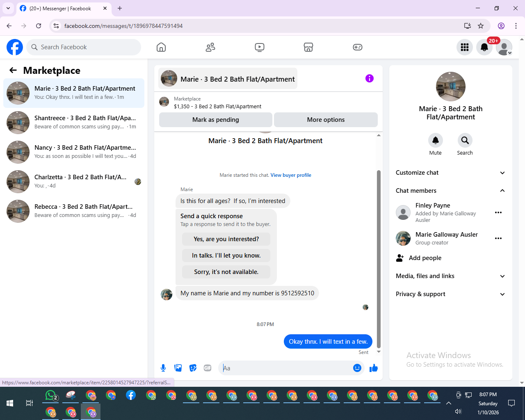Image resolution: width=525 pixels, height=420 pixels.
Task: Select the Messenger | Facebook tab
Action: (x=64, y=8)
